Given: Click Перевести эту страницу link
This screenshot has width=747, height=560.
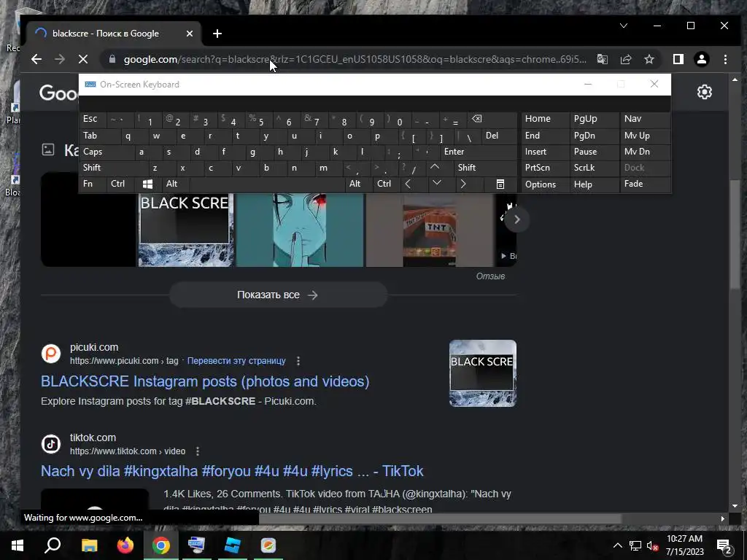Looking at the screenshot, I should pyautogui.click(x=236, y=361).
